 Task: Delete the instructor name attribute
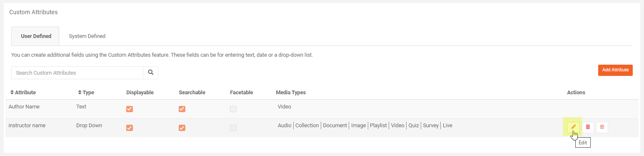tap(588, 127)
